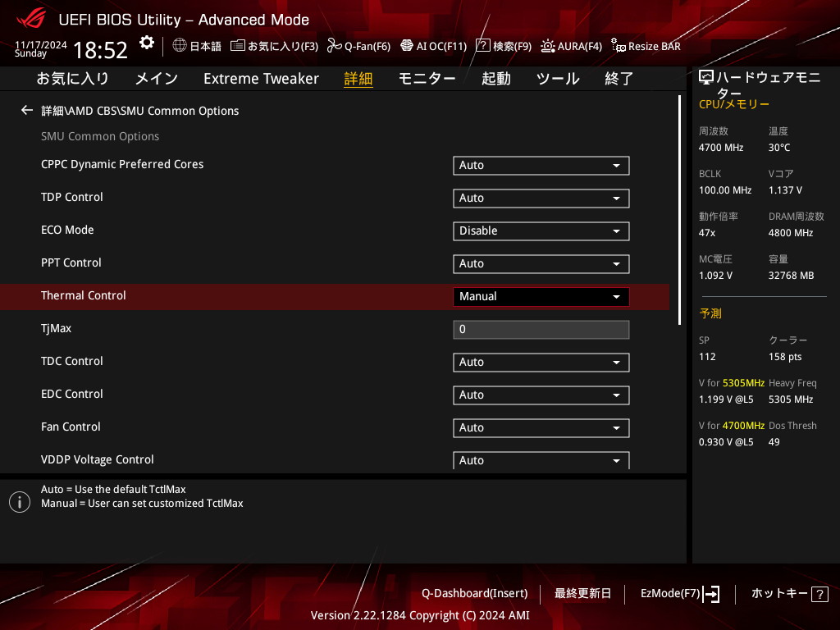840x630 pixels.
Task: Click the hotkey question mark icon
Action: [x=819, y=594]
